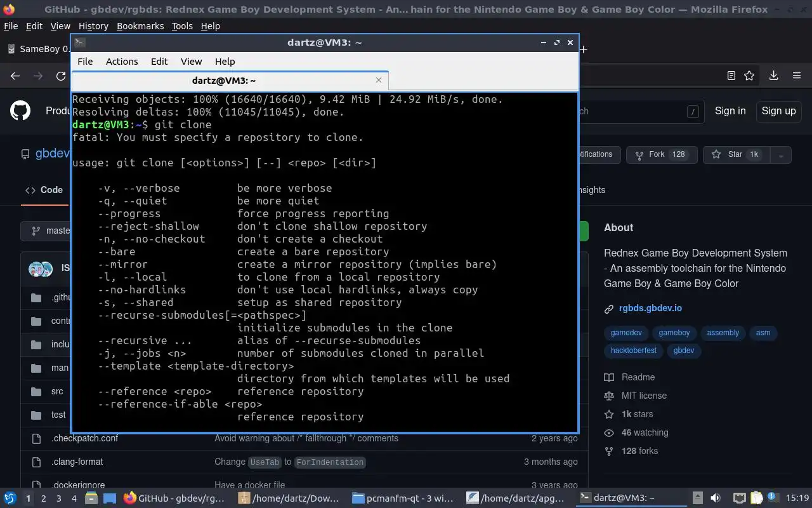Click the 15:19 panel clock

(x=797, y=498)
